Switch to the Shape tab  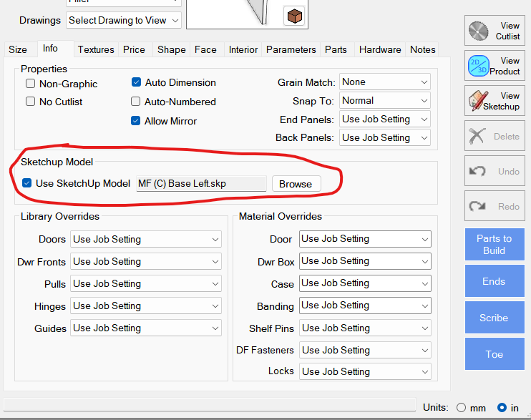pyautogui.click(x=171, y=49)
